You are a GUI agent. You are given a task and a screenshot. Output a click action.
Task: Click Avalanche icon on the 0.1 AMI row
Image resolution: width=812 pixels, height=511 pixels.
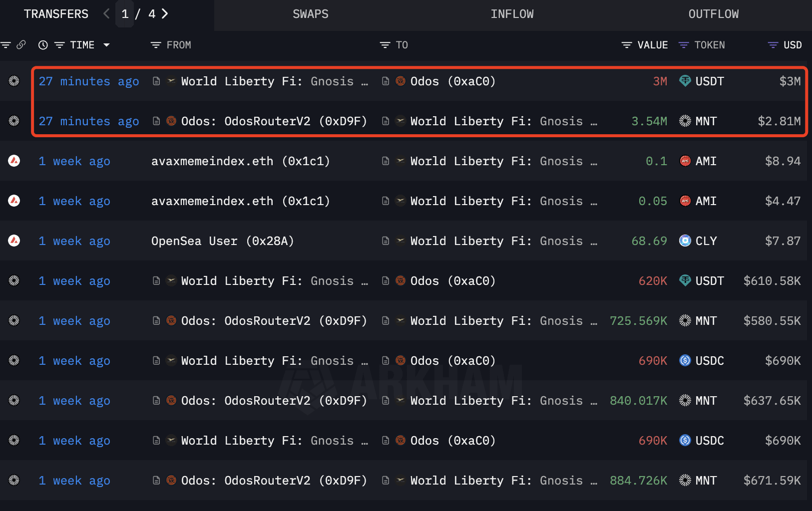14,161
